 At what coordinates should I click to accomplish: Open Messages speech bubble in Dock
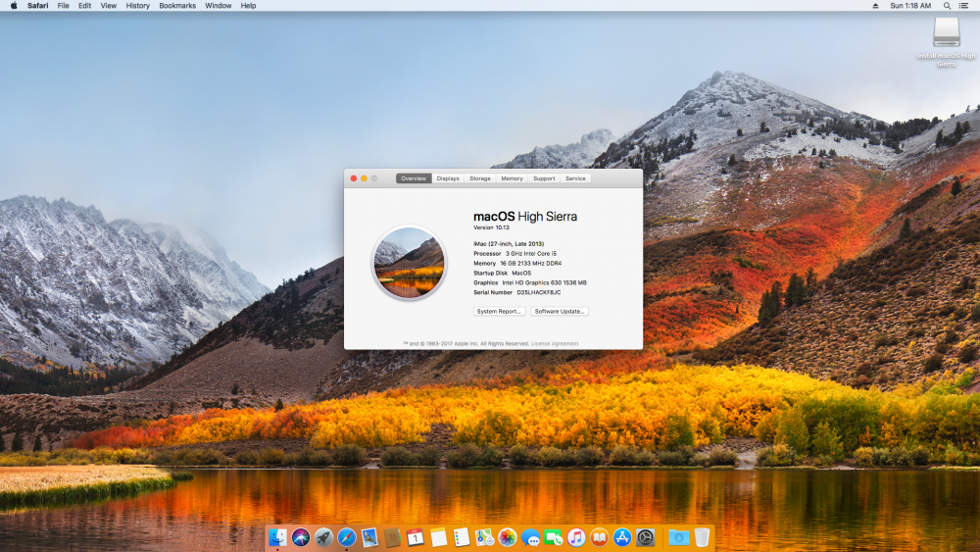click(x=530, y=537)
